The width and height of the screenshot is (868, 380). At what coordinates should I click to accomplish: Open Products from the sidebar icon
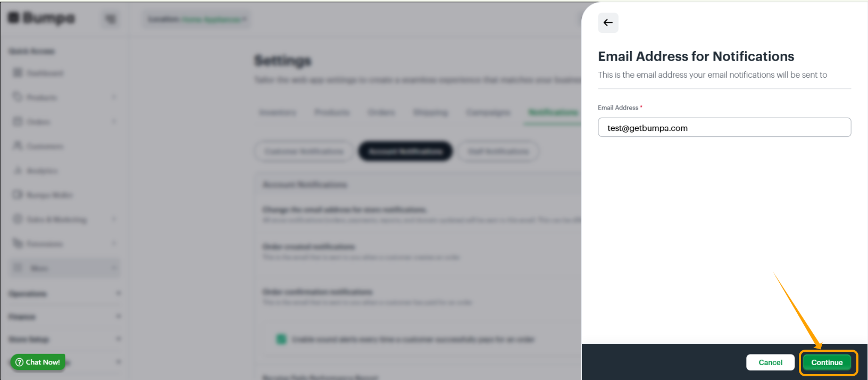pyautogui.click(x=18, y=97)
